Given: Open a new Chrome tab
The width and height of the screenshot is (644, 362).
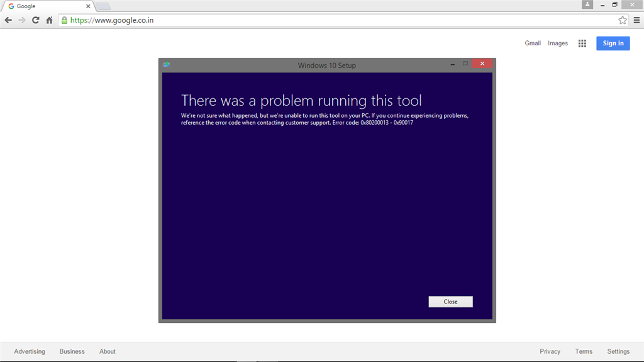Looking at the screenshot, I should (x=103, y=6).
